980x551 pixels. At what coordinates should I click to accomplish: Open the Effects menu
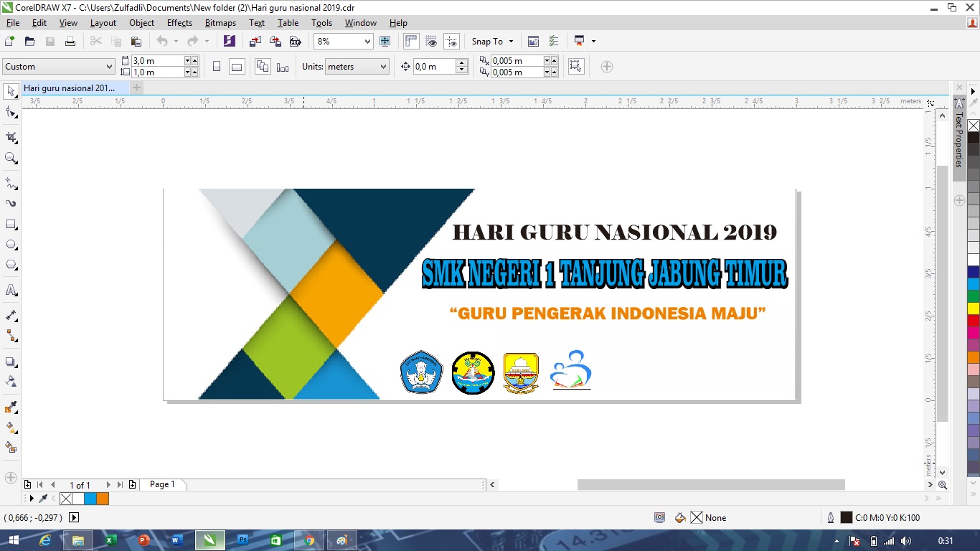(179, 23)
